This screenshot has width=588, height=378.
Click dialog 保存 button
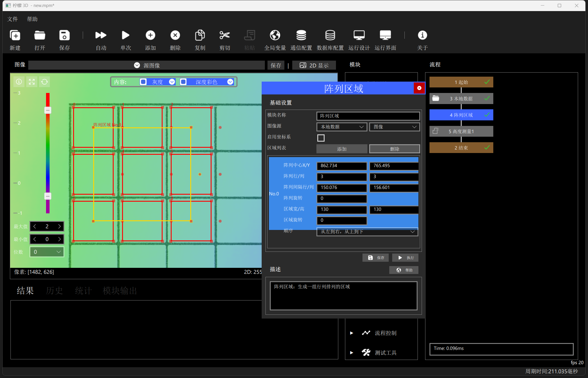point(376,258)
